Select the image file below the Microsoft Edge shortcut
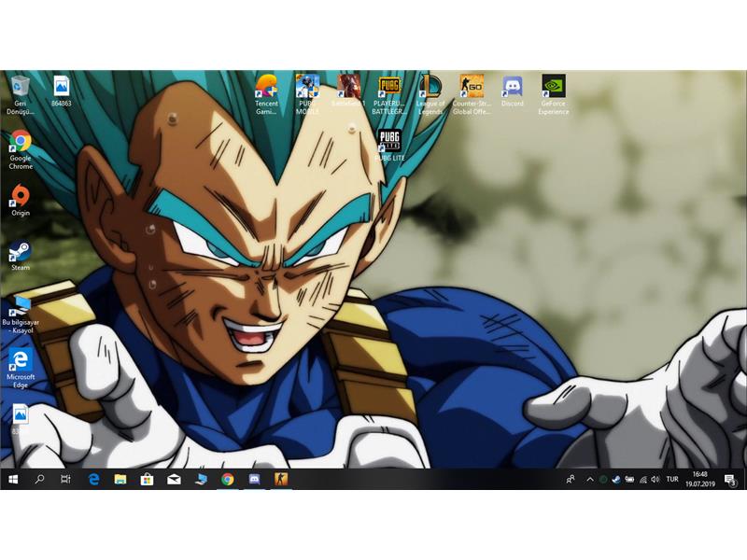The width and height of the screenshot is (747, 560). point(21,419)
